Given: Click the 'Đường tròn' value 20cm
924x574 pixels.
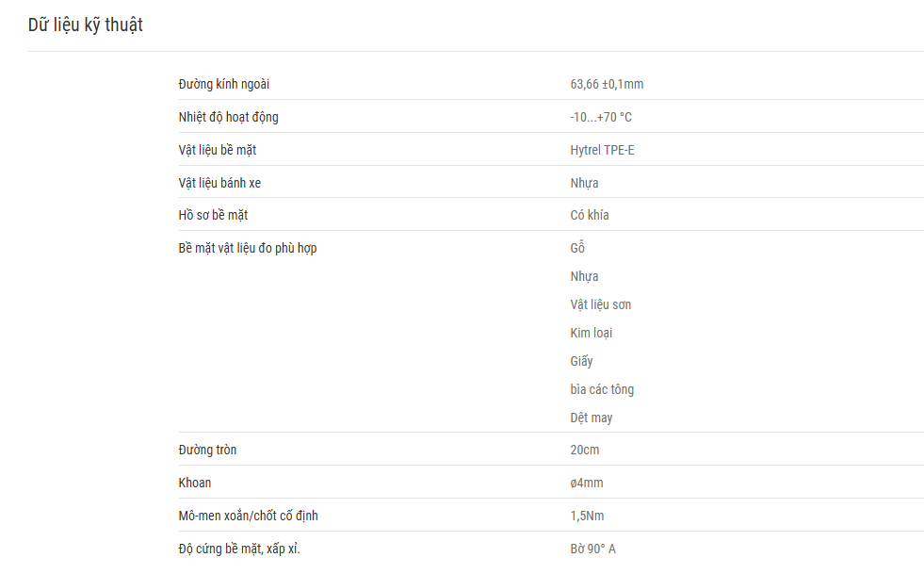Looking at the screenshot, I should click(584, 450).
